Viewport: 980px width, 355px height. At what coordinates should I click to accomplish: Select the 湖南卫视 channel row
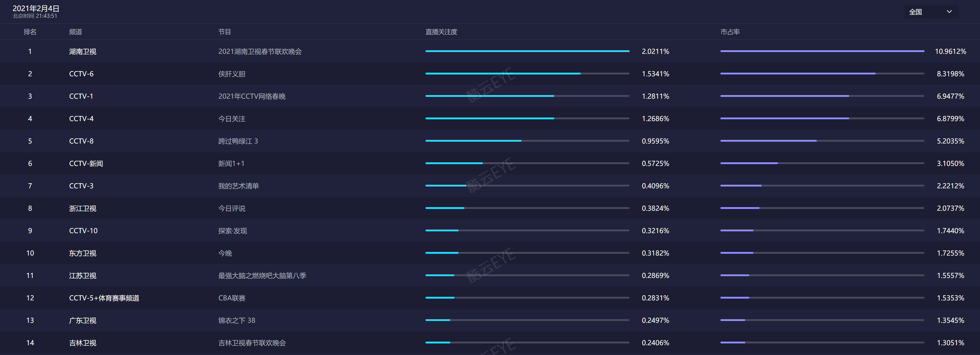point(490,52)
